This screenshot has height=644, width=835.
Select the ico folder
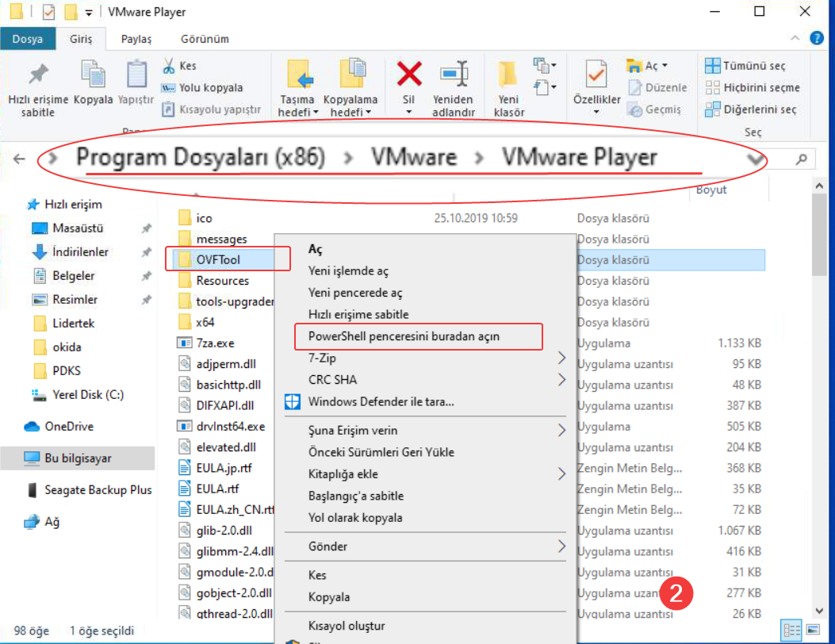pos(195,218)
